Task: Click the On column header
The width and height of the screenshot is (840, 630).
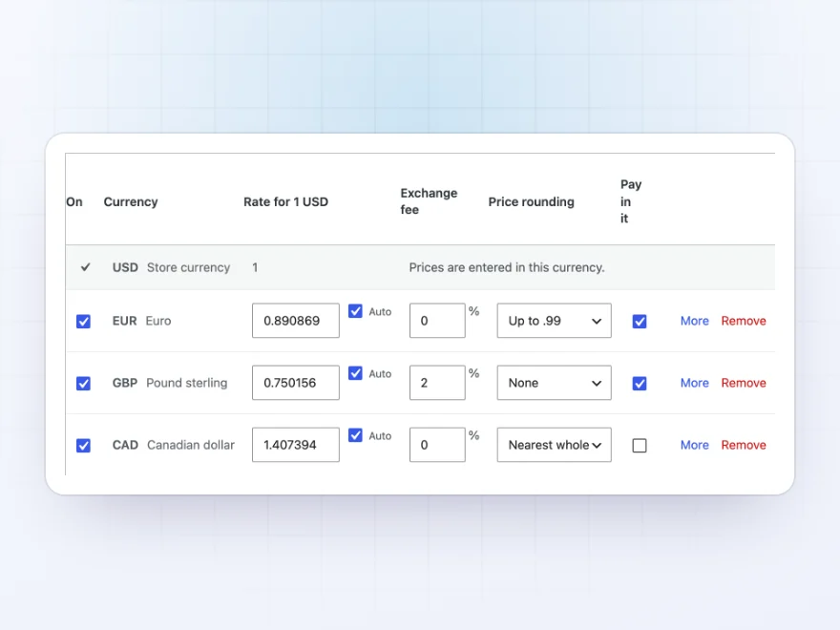Action: [x=74, y=202]
